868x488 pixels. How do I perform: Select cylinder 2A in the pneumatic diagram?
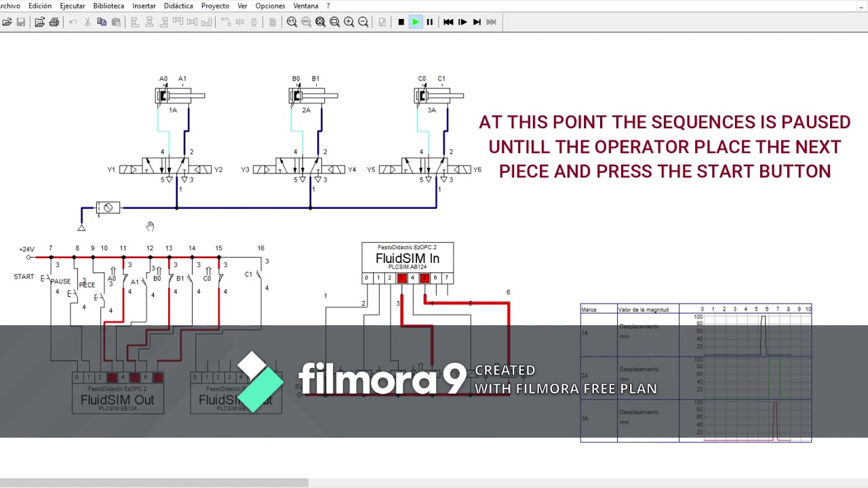coord(313,96)
